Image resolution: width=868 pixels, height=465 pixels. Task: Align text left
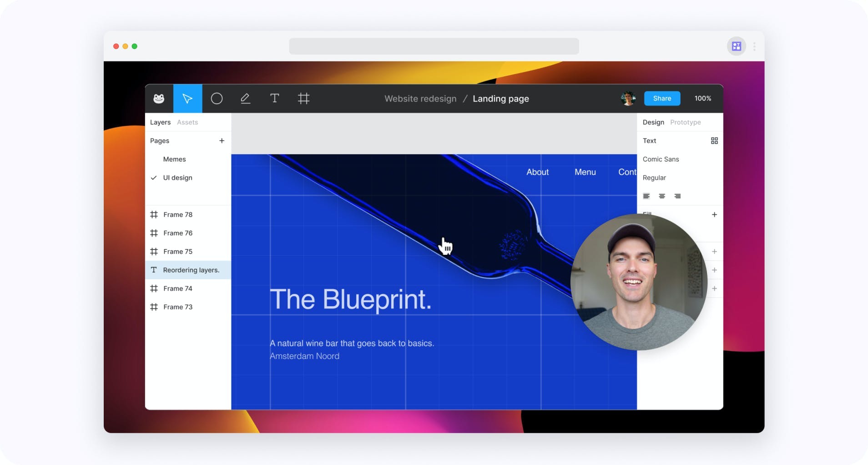pyautogui.click(x=646, y=196)
